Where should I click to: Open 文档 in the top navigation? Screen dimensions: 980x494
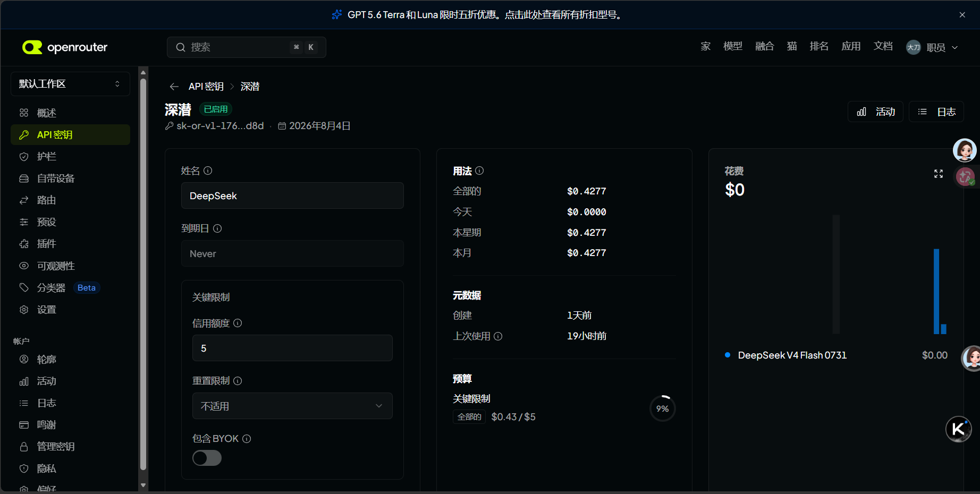pyautogui.click(x=883, y=47)
